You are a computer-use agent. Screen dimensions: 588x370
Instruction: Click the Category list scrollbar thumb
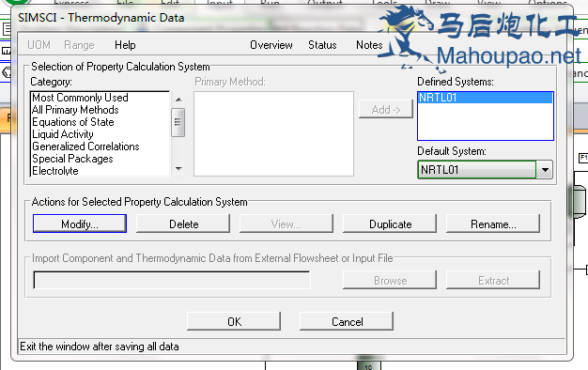(x=178, y=123)
